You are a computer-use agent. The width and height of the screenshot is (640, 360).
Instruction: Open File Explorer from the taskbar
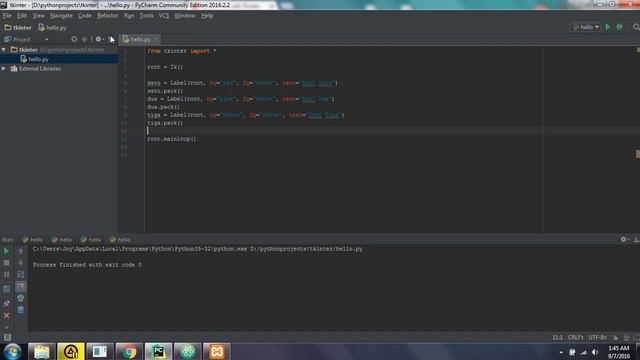click(x=41, y=351)
